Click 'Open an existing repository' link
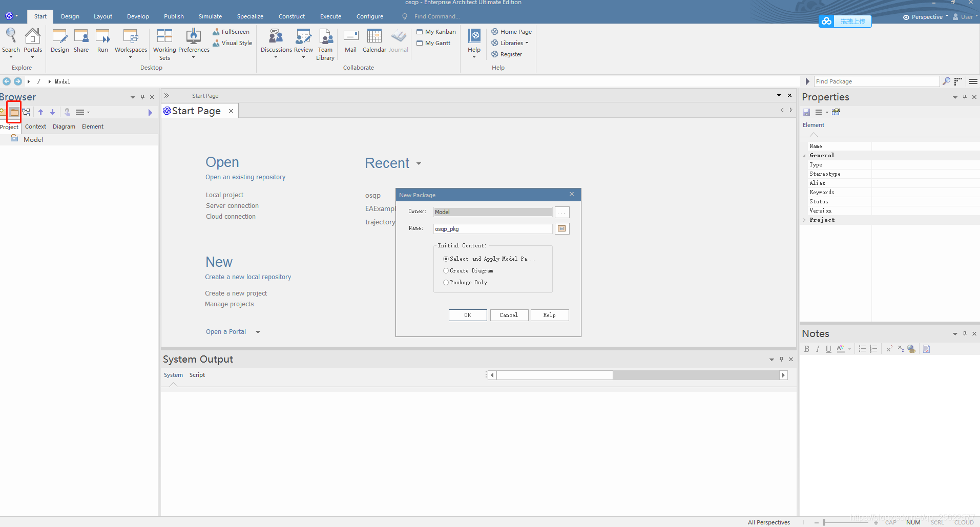This screenshot has width=980, height=527. tap(245, 177)
